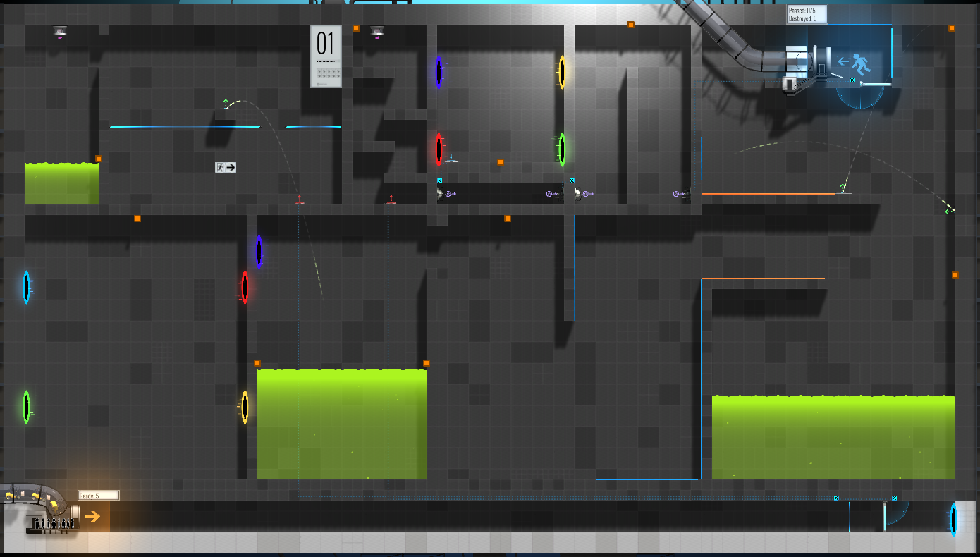This screenshot has width=980, height=557.
Task: Select the green launch pad above the cyan bridge
Action: pos(226,105)
